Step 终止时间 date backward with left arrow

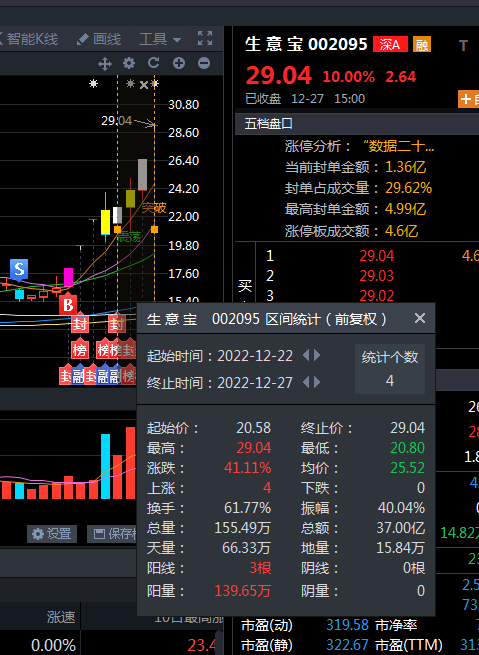(x=306, y=382)
